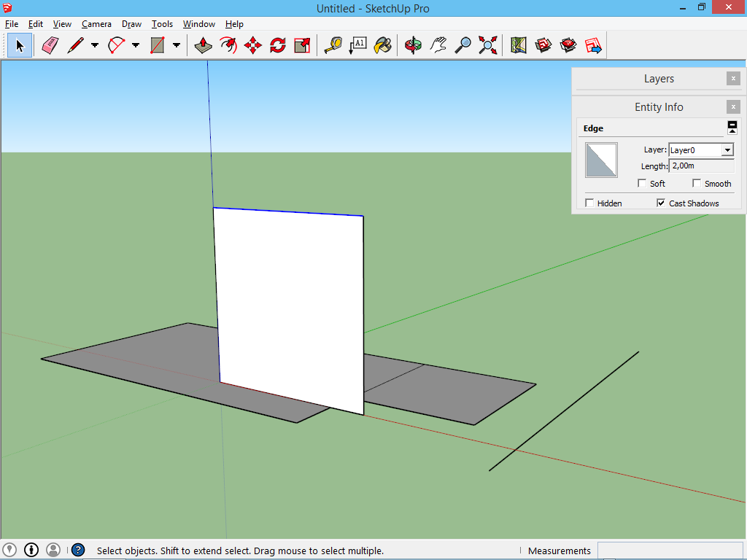
Task: Choose the Move tool
Action: pyautogui.click(x=253, y=46)
